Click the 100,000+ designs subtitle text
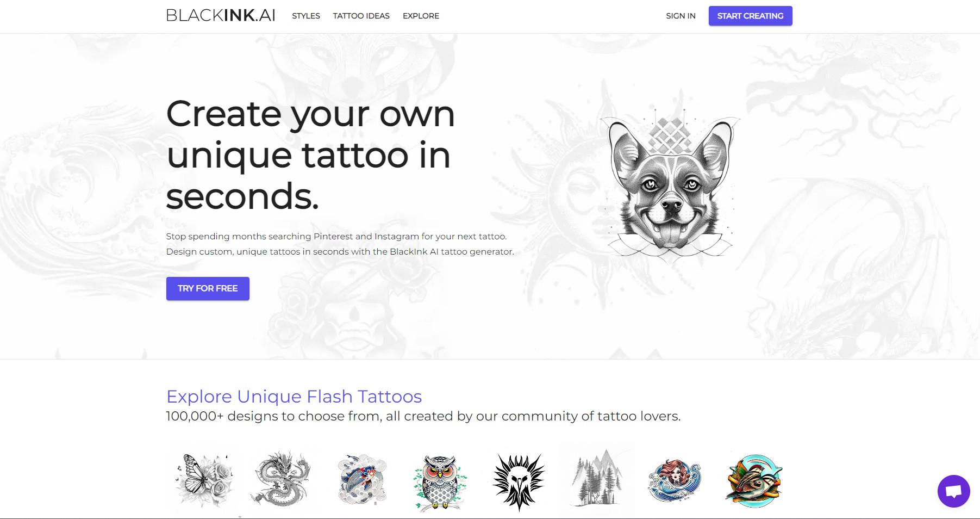This screenshot has width=980, height=519. pyautogui.click(x=423, y=416)
